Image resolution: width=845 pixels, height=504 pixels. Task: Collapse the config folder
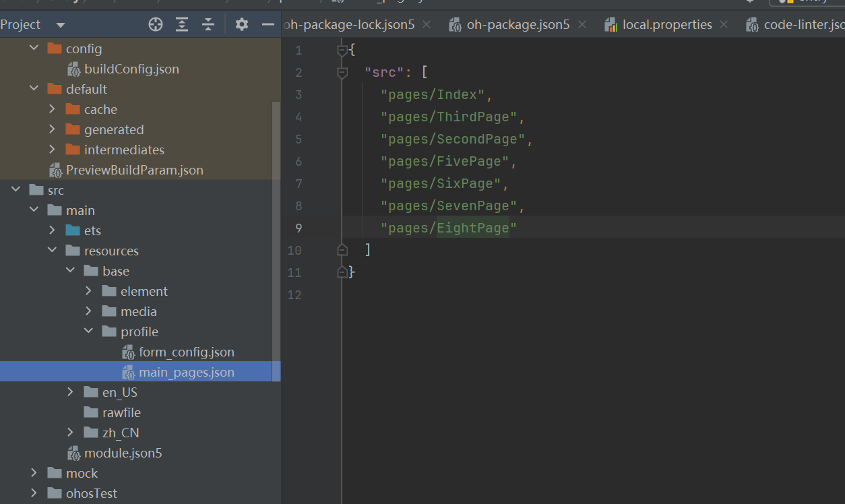(34, 49)
